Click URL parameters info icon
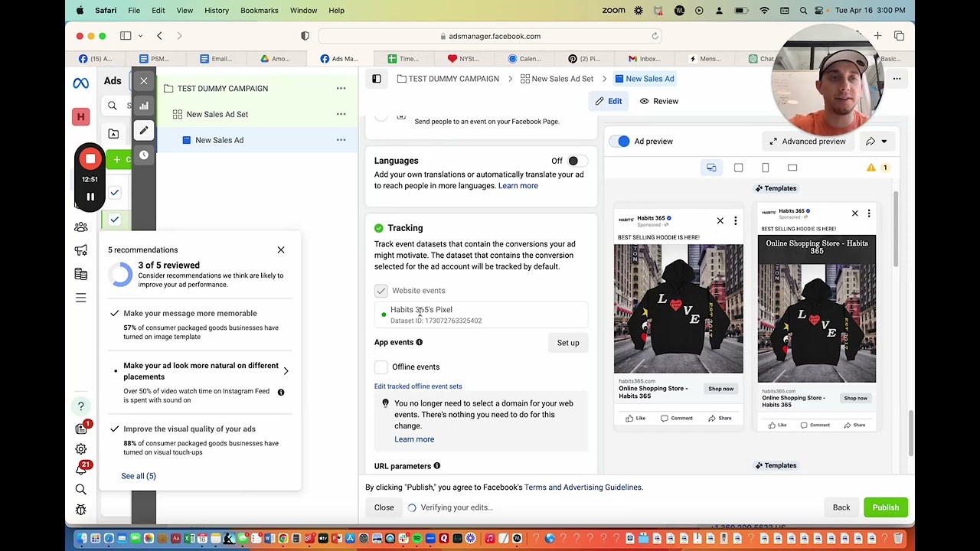The height and width of the screenshot is (551, 980). coord(436,466)
